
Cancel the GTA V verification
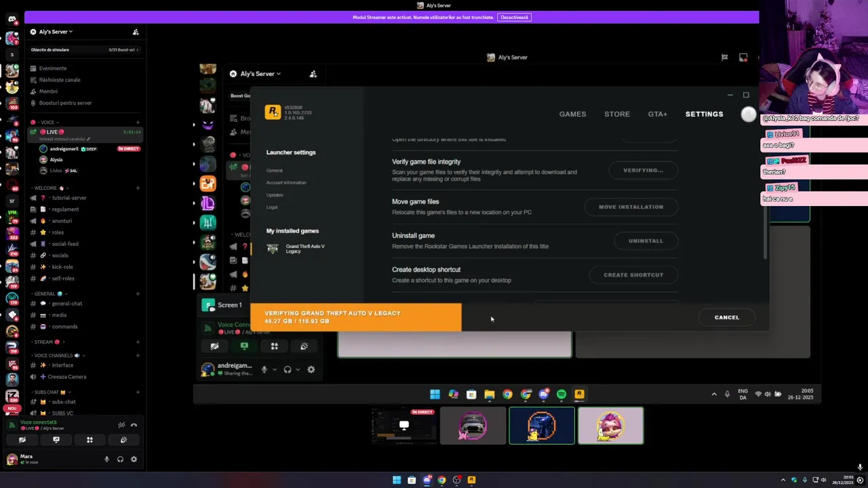727,317
